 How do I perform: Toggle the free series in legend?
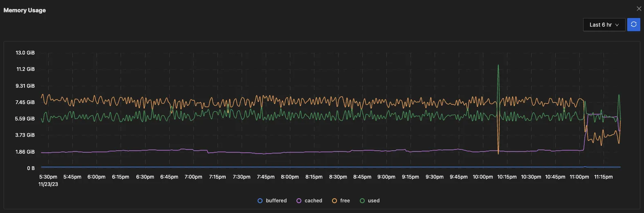coord(341,201)
